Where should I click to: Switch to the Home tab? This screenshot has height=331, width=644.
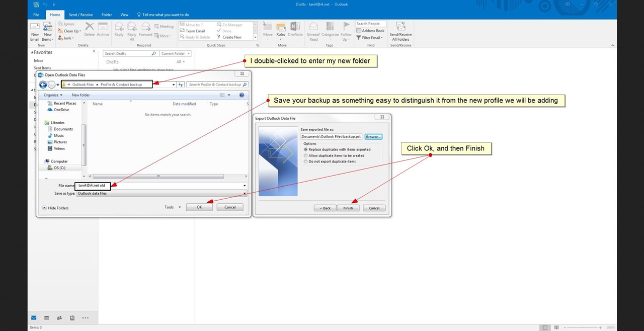click(55, 15)
